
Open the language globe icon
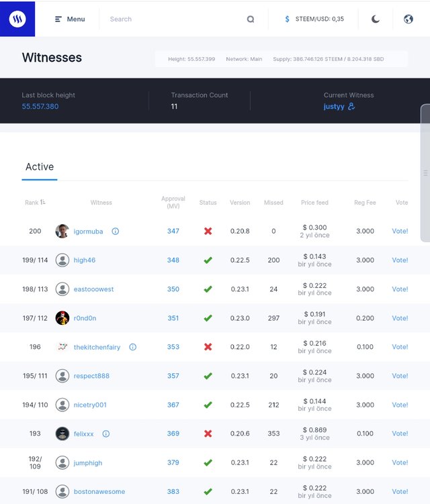(408, 19)
